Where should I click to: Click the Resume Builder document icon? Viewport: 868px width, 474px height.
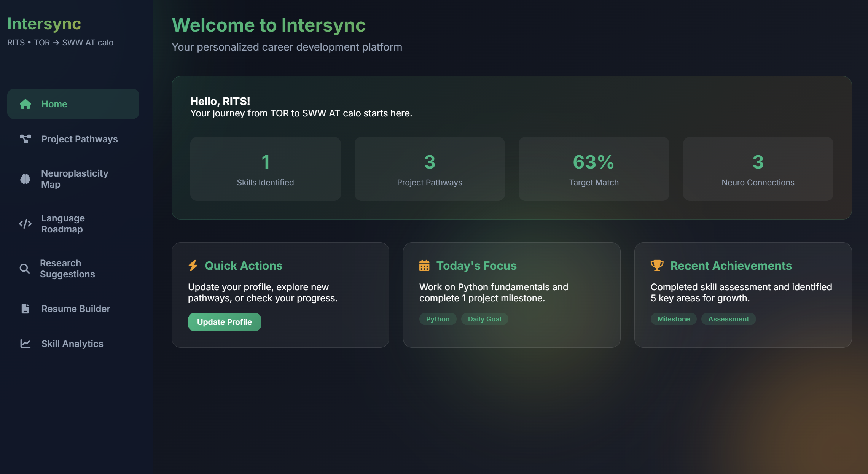click(25, 309)
